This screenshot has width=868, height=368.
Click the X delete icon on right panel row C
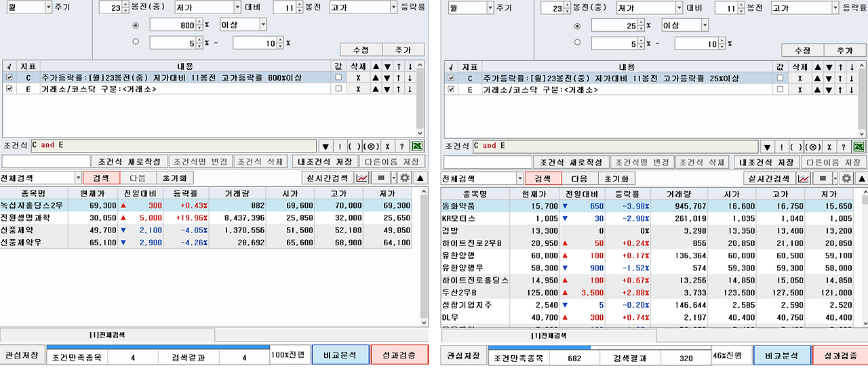(x=800, y=79)
